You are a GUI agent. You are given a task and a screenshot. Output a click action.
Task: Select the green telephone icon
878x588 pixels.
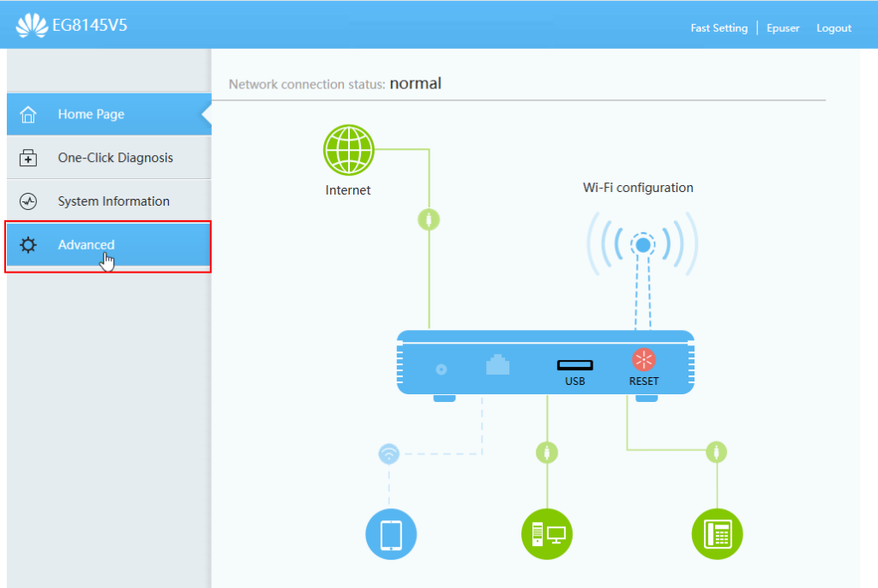click(x=717, y=534)
